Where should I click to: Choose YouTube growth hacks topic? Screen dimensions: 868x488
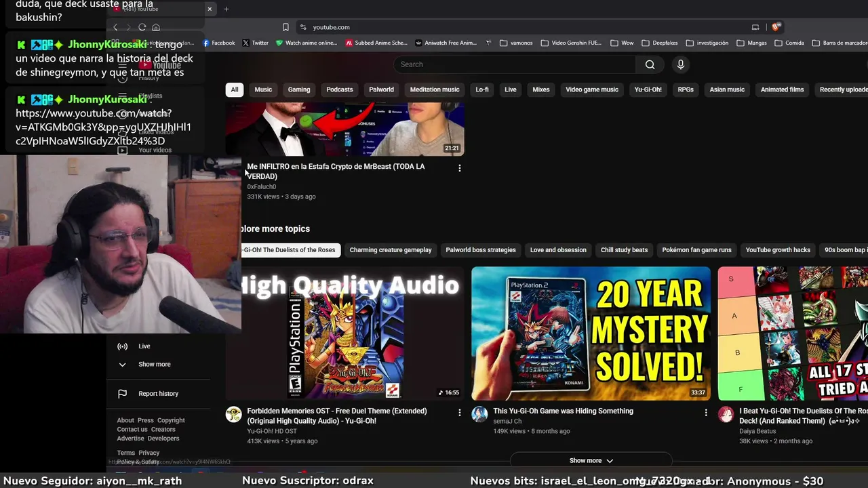point(778,250)
